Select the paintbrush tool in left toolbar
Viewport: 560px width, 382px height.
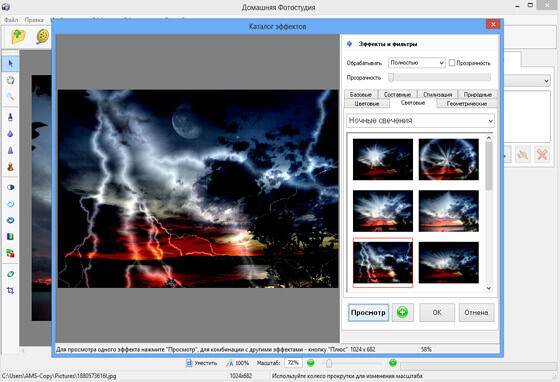[10, 117]
